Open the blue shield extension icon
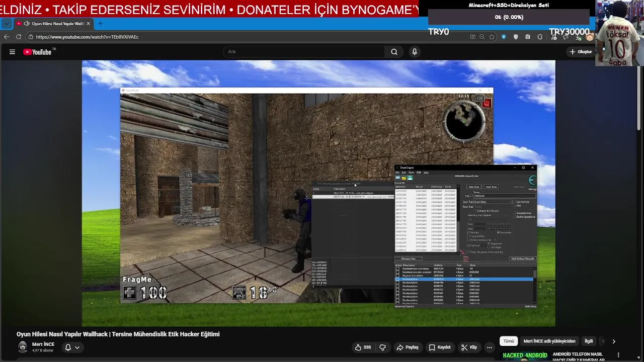This screenshot has width=644, height=362. coord(504,37)
